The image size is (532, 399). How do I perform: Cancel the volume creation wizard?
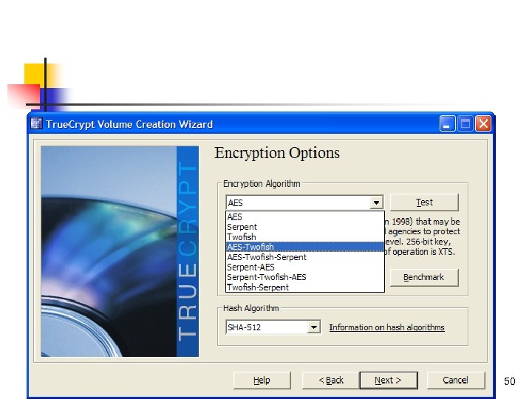[x=456, y=381]
